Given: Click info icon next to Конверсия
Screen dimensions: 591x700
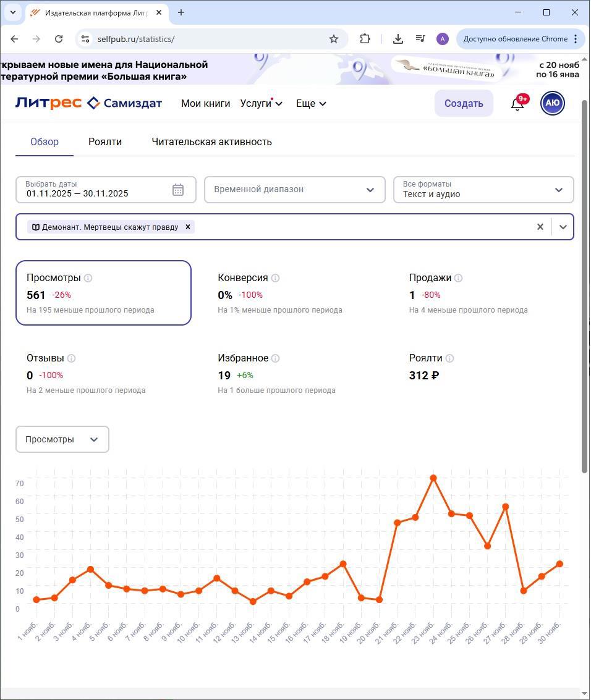Looking at the screenshot, I should pos(275,278).
